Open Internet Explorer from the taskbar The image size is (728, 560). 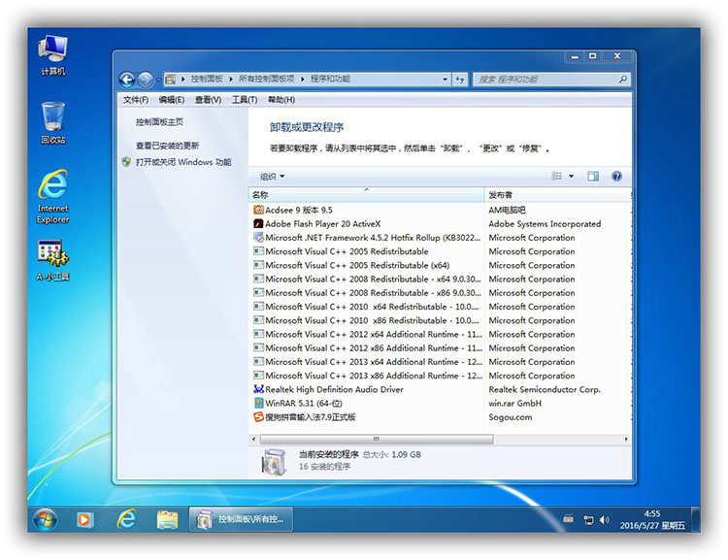[126, 519]
